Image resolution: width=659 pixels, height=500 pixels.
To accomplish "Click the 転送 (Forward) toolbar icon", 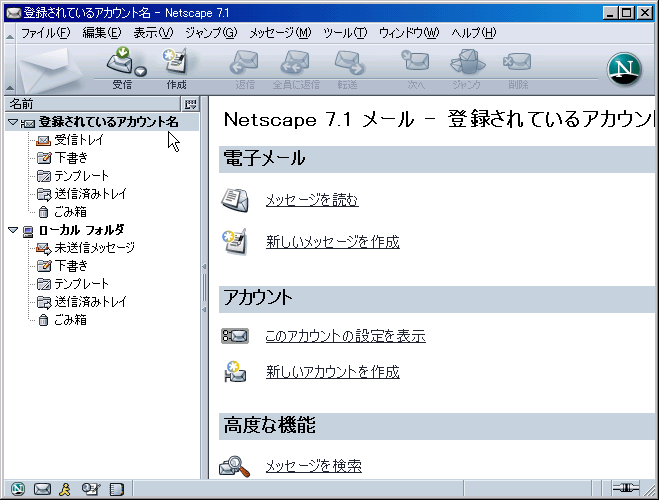I will [349, 62].
